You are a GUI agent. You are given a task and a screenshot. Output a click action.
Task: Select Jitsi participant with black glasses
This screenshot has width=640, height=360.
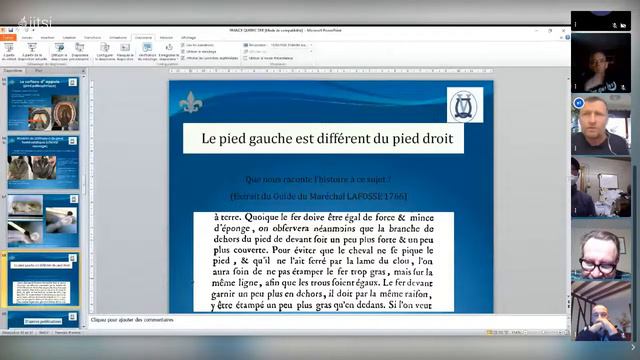[600, 249]
